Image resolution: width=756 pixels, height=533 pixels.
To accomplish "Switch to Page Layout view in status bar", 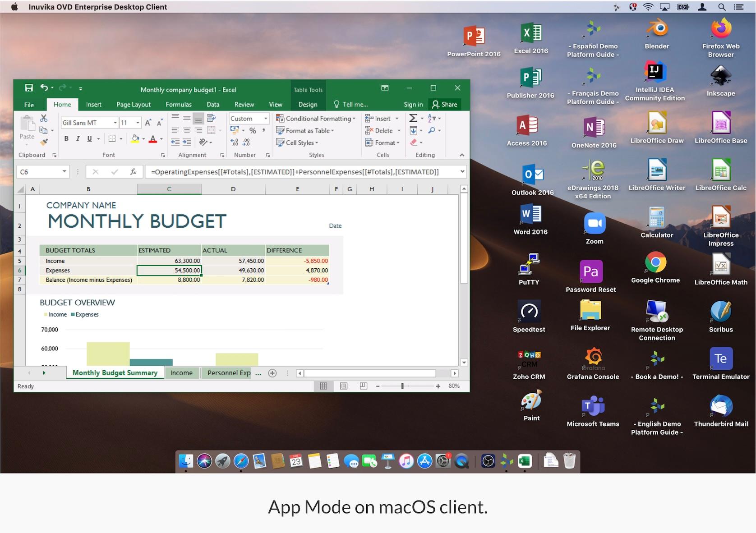I will click(x=344, y=386).
